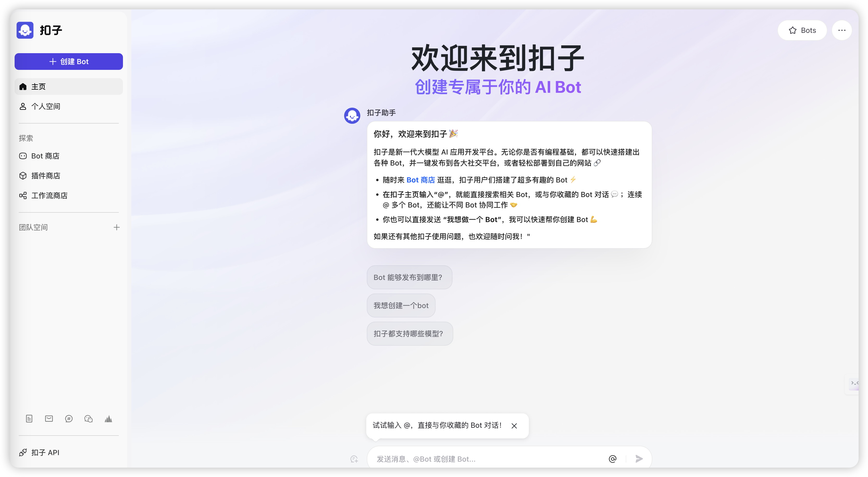The height and width of the screenshot is (477, 868).
Task: Close the 试试输入 @ tooltip
Action: [514, 426]
